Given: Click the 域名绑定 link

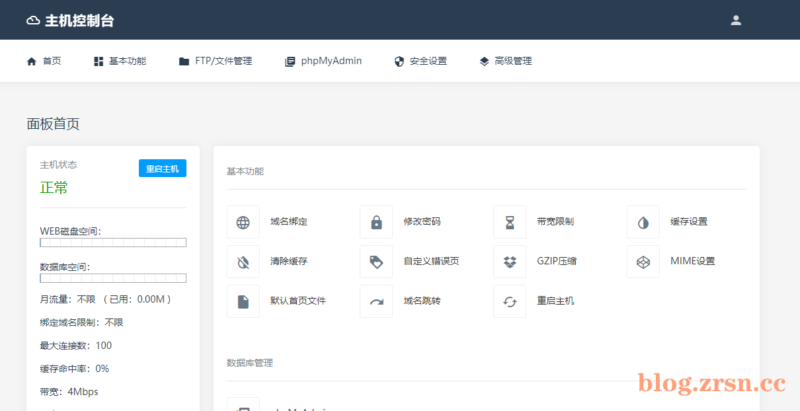Looking at the screenshot, I should pyautogui.click(x=289, y=222).
